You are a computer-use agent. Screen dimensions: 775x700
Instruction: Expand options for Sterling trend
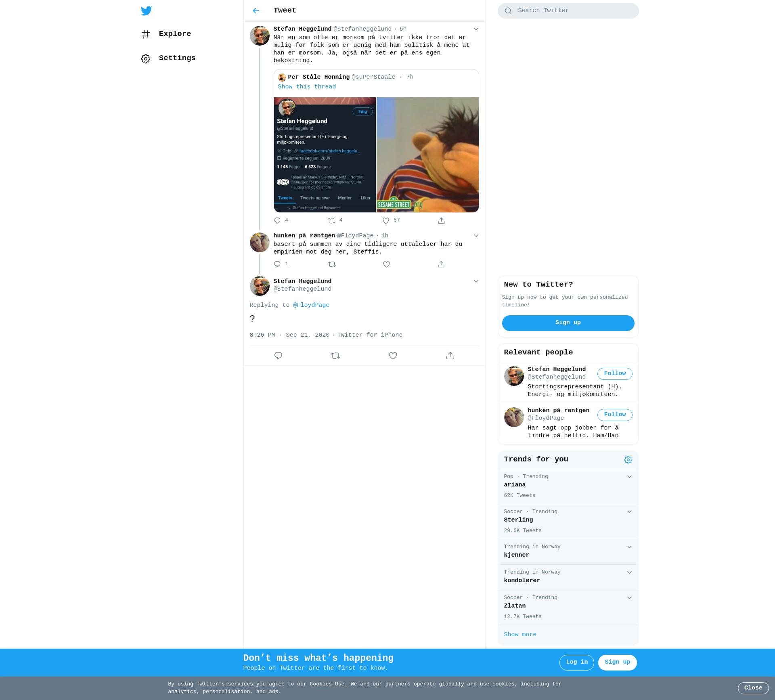[x=629, y=512]
